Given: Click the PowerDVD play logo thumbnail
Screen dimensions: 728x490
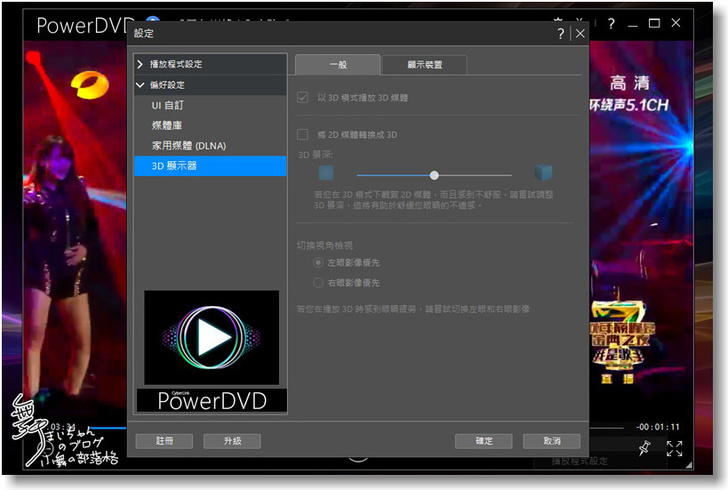Looking at the screenshot, I should (211, 338).
